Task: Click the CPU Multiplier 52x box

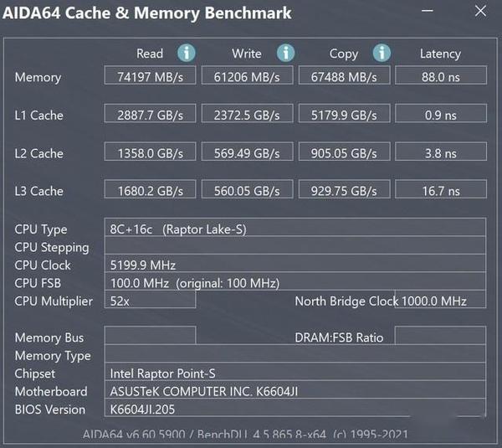Action: pyautogui.click(x=150, y=301)
